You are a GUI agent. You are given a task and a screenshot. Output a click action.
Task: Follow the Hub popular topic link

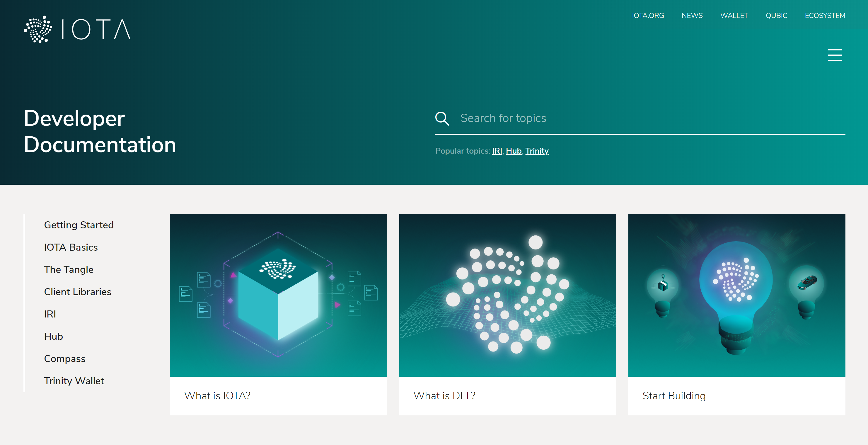point(514,151)
